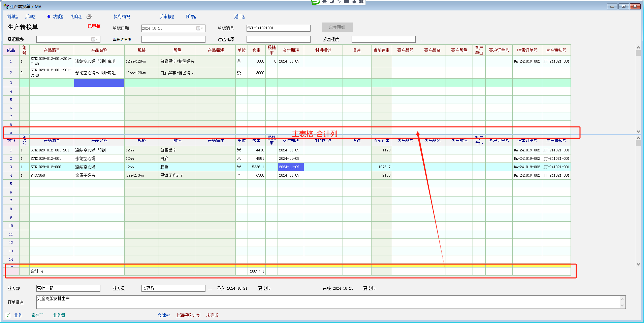Click the Sogou moon icon
The height and width of the screenshot is (323, 644).
point(332,2)
